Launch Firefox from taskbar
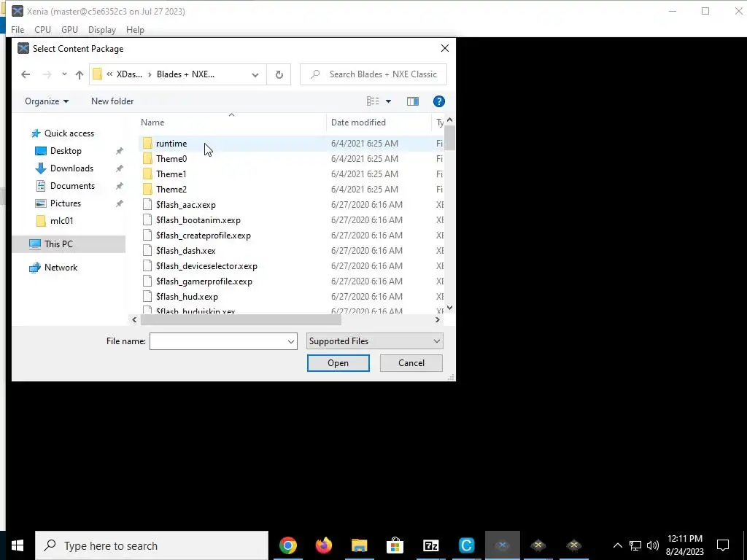 [x=323, y=545]
